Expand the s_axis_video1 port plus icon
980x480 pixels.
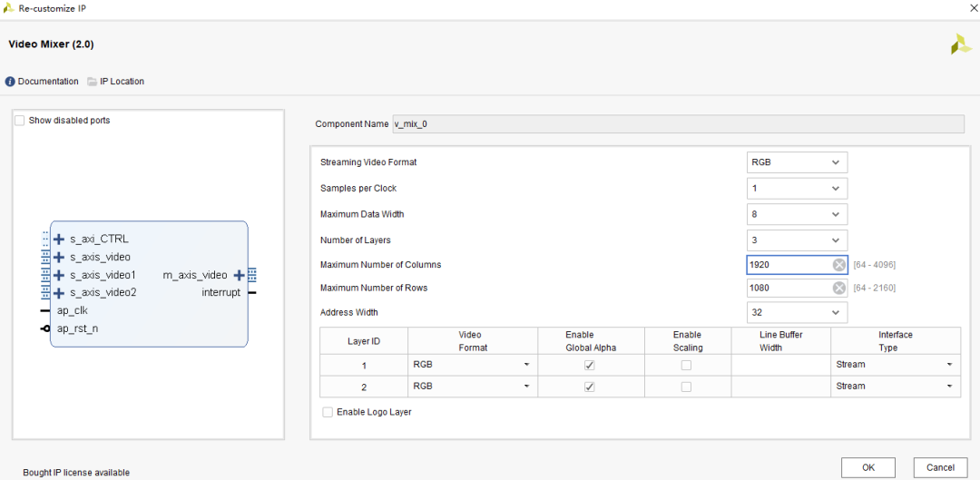(x=59, y=275)
